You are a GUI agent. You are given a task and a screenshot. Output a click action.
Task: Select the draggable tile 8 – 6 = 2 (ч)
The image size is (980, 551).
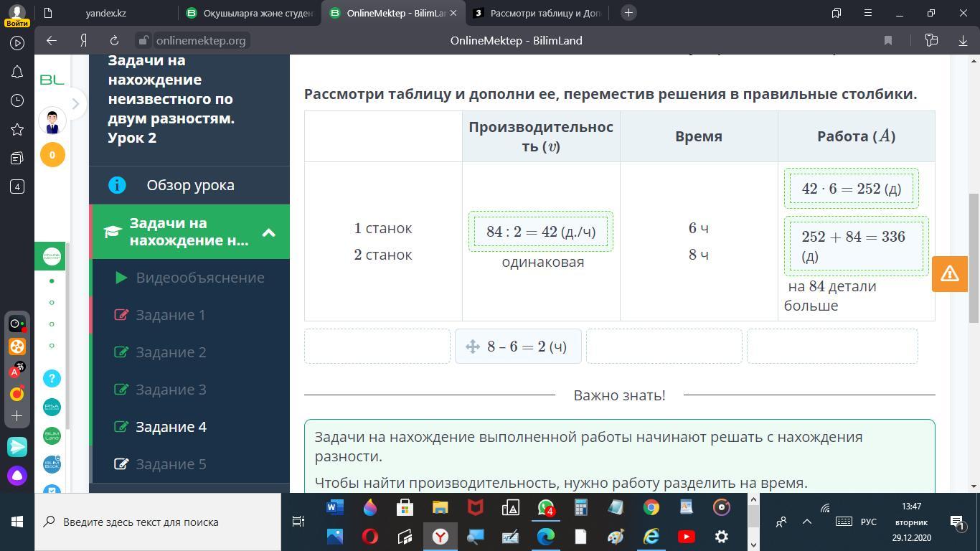pyautogui.click(x=518, y=347)
